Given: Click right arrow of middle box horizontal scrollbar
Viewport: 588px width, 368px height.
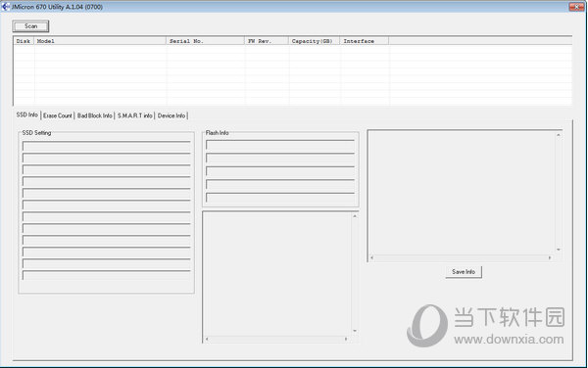Looking at the screenshot, I should [346, 340].
